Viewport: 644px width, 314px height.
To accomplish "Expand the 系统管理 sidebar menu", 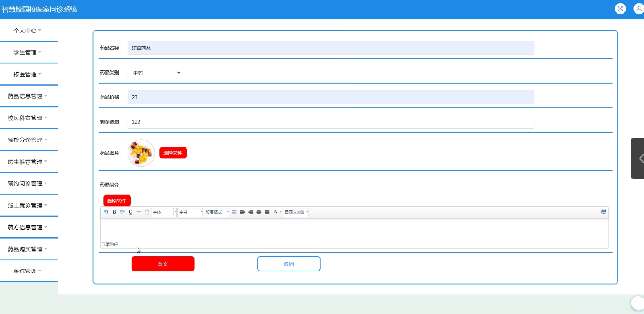I will 27,271.
